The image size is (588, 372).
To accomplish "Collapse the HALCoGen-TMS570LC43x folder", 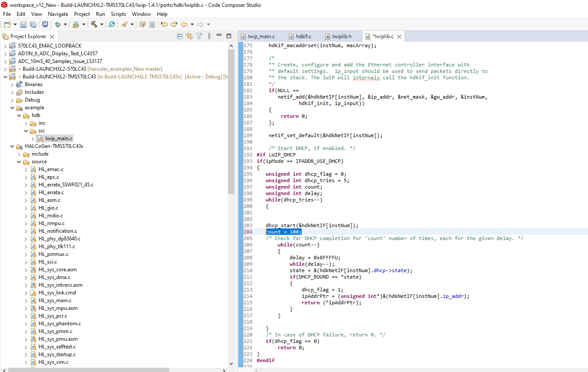I will pyautogui.click(x=12, y=146).
